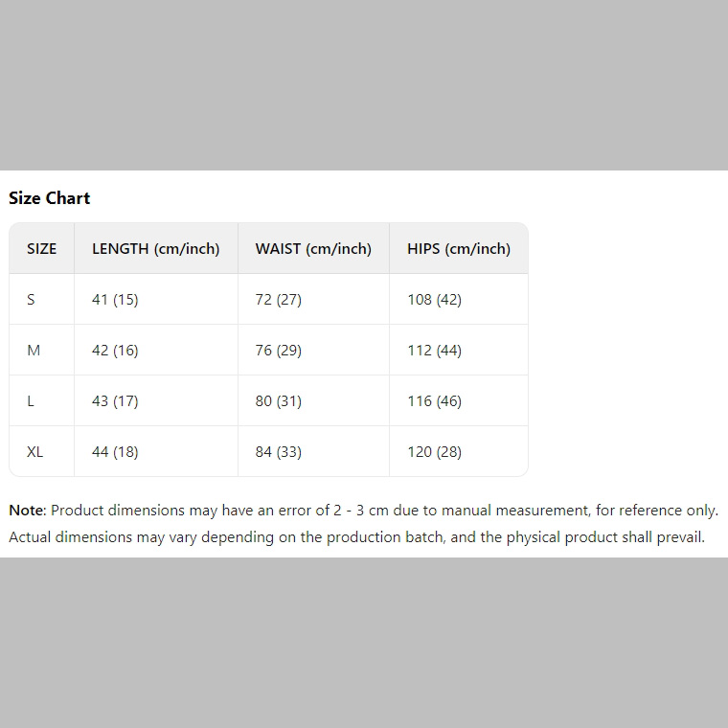This screenshot has height=728, width=728.
Task: Click the HIPS (cm/inch) column header
Action: 458,249
